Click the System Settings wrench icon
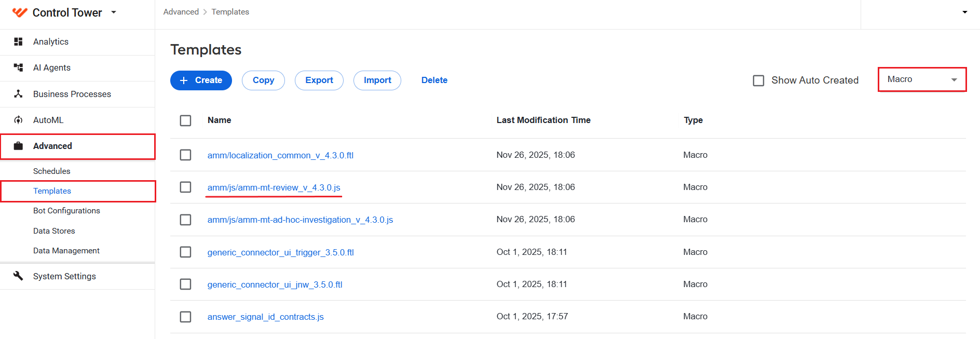 pos(18,276)
